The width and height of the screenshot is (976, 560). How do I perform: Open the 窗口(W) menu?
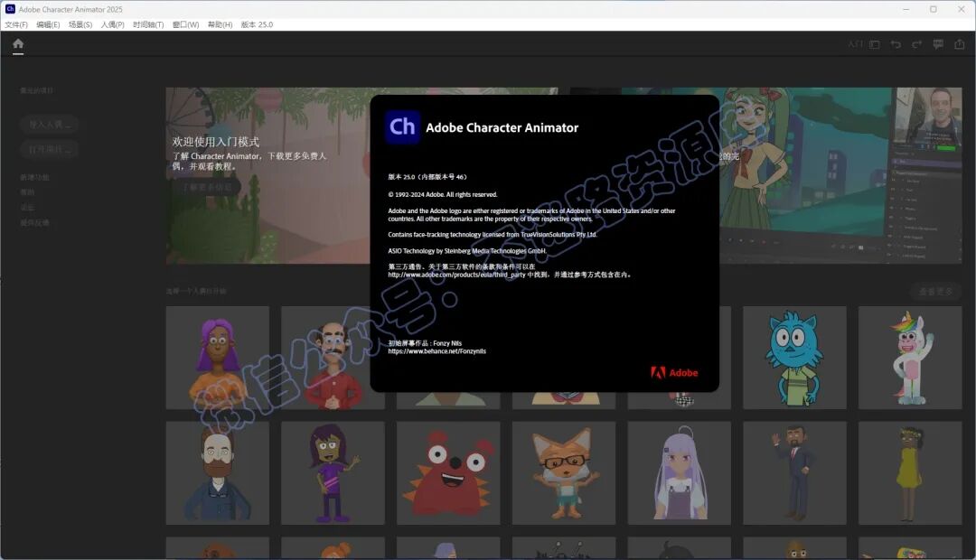[x=185, y=24]
